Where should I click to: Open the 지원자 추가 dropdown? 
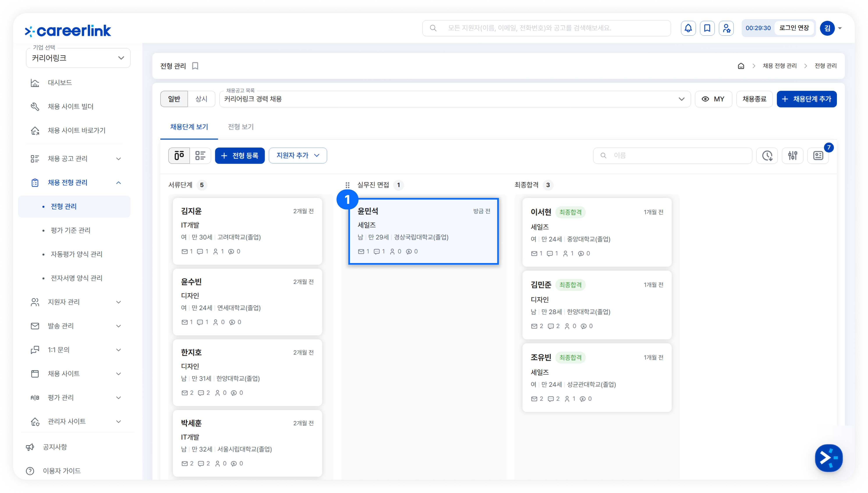click(x=298, y=155)
